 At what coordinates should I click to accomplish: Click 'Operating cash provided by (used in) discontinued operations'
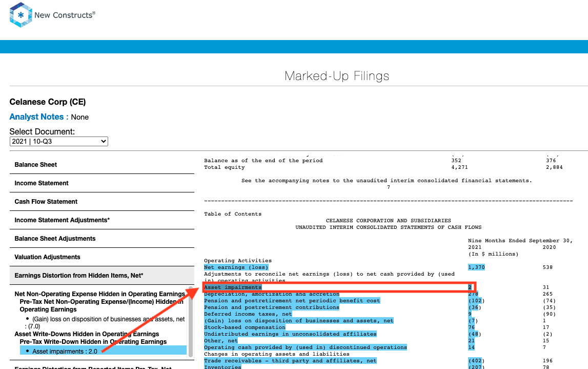point(306,347)
